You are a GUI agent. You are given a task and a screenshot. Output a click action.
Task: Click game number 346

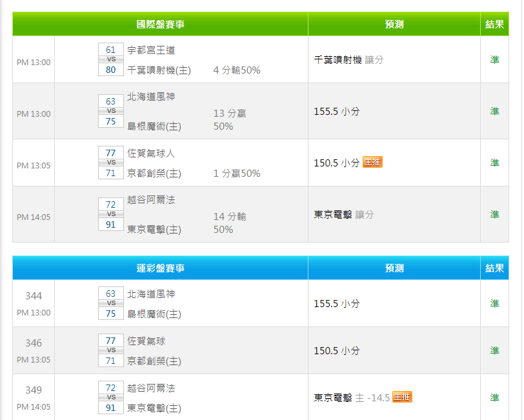coord(34,343)
